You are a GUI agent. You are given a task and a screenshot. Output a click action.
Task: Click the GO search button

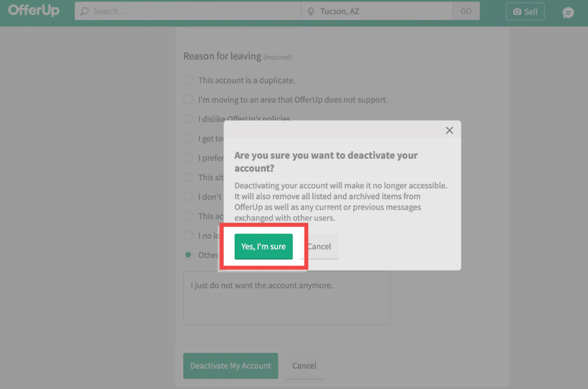click(466, 11)
